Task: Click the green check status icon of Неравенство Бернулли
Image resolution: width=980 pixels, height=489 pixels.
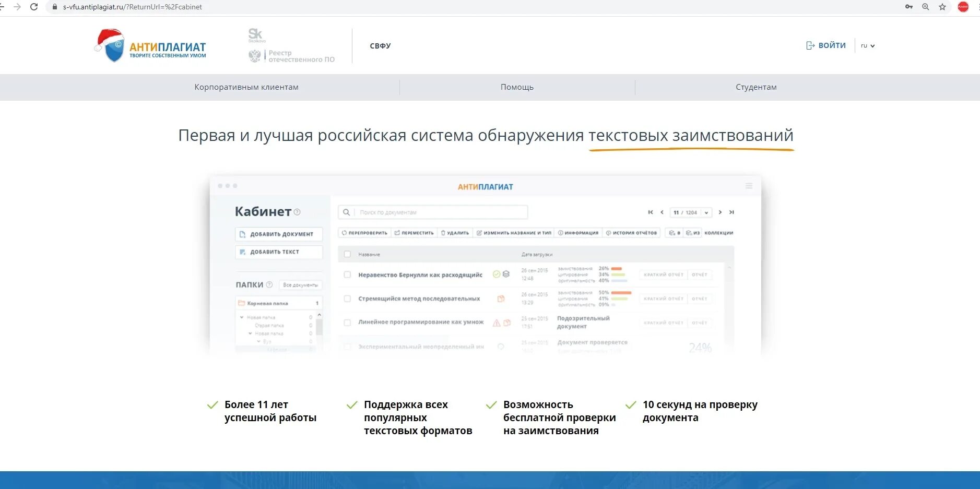Action: click(497, 274)
